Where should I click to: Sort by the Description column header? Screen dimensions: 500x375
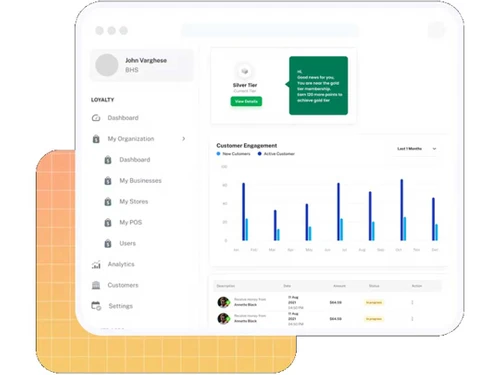tap(226, 286)
